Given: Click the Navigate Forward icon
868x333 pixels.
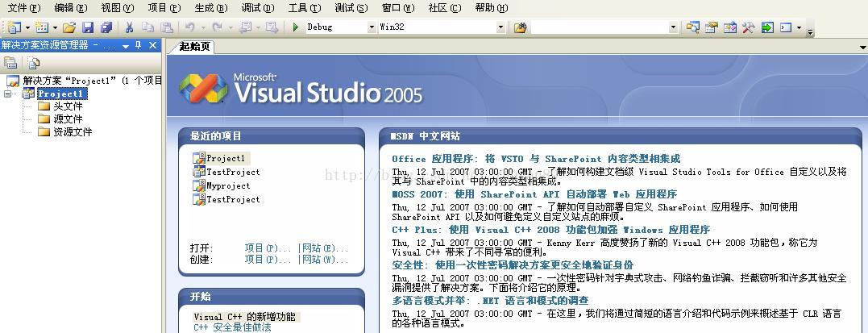Looking at the screenshot, I should [x=272, y=27].
